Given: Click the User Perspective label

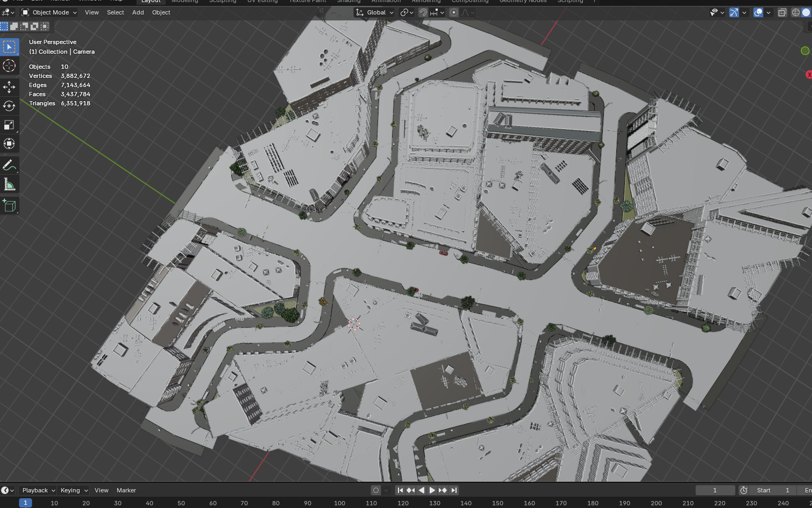Looking at the screenshot, I should click(x=53, y=42).
